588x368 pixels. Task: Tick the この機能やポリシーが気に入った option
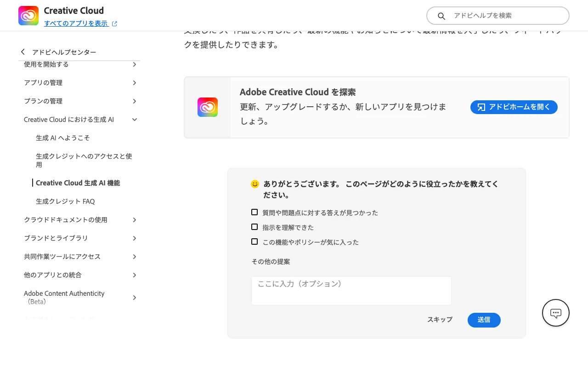(254, 241)
